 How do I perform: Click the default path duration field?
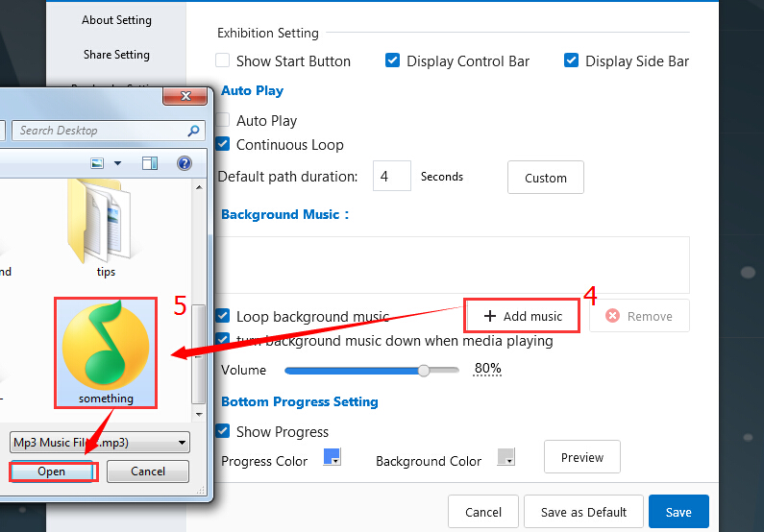(x=392, y=176)
